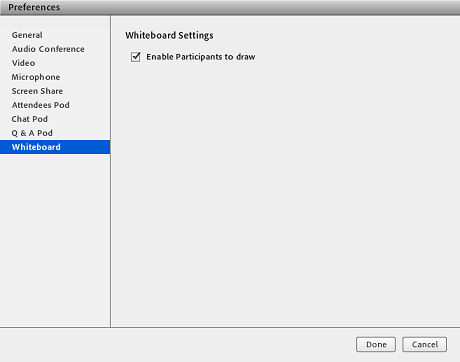The height and width of the screenshot is (362, 460).
Task: Click the vertical divider beside the sidebar
Action: pyautogui.click(x=110, y=171)
